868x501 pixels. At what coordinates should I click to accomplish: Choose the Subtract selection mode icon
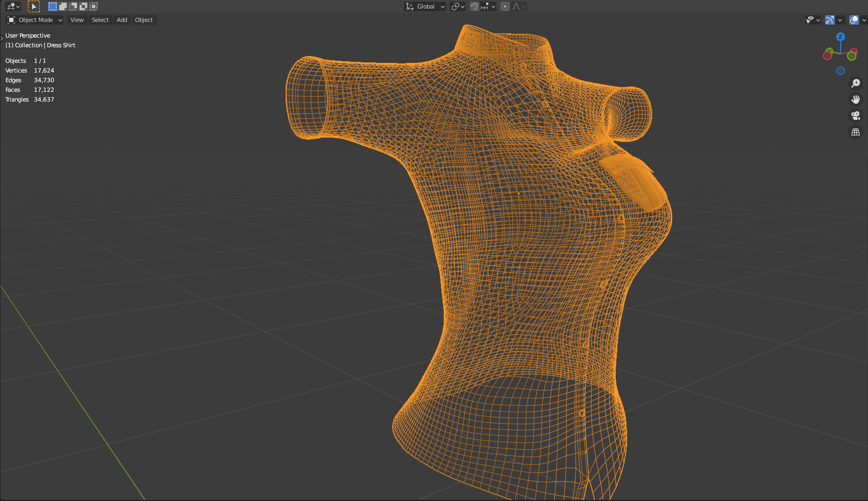tap(73, 6)
